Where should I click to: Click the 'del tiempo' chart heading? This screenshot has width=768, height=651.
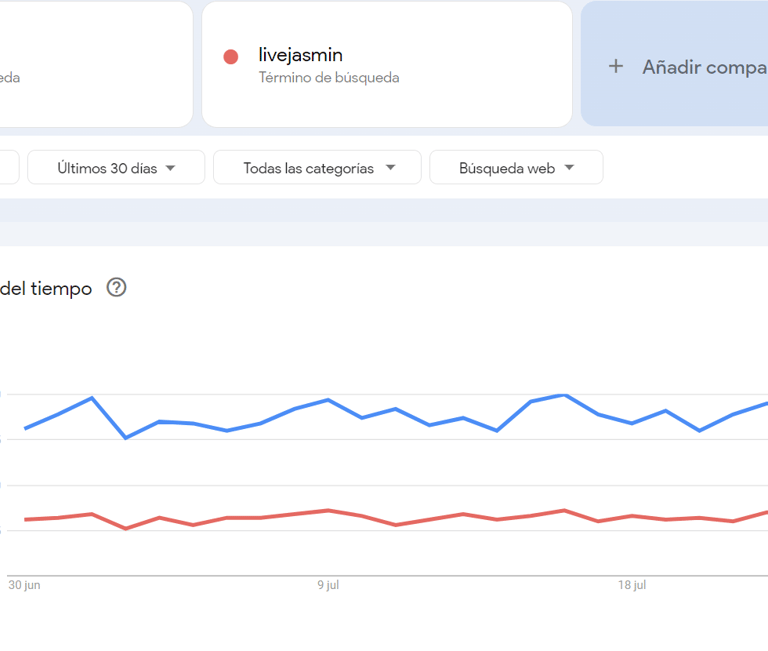(46, 289)
